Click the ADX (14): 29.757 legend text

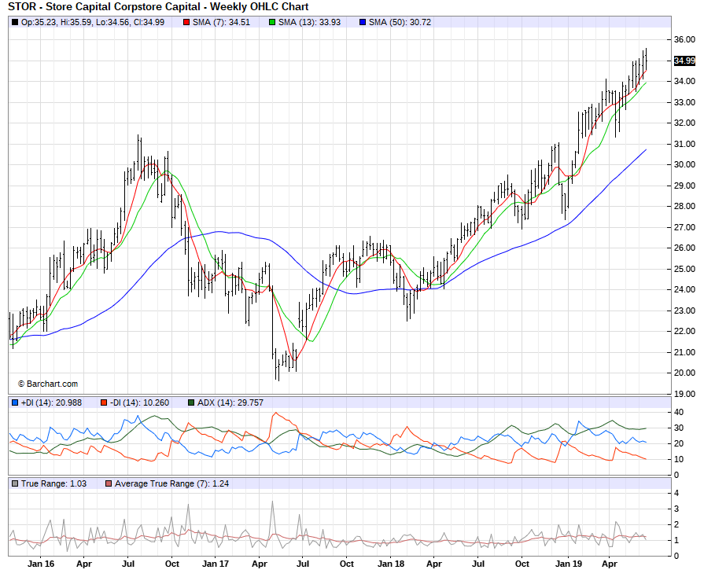tap(228, 403)
